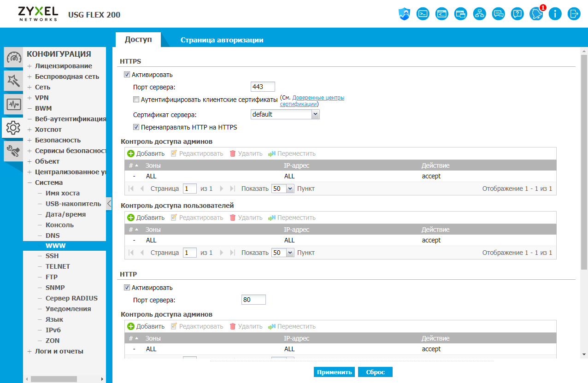Screen dimensions: 588x383
Task: Expand the Сеть tree node
Action: 29,87
